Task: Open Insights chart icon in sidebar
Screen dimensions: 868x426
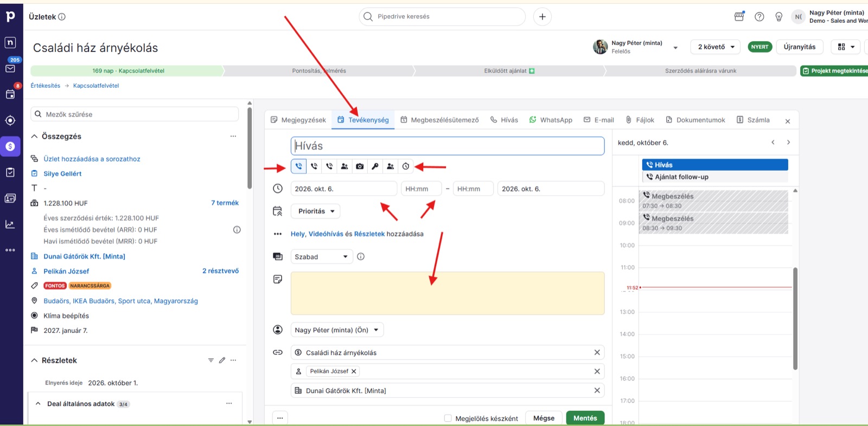Action: (x=10, y=224)
